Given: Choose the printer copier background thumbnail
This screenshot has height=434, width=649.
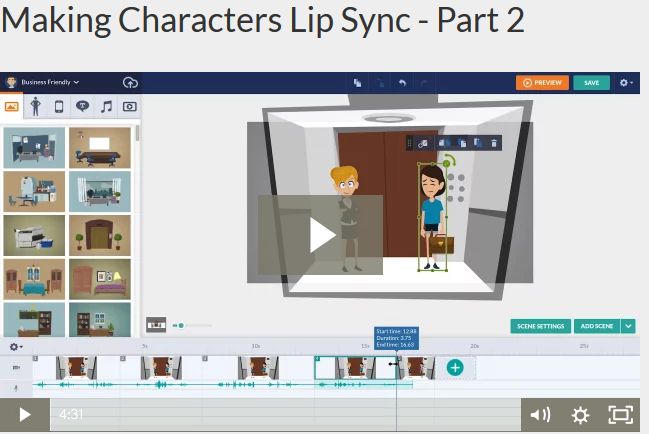Looking at the screenshot, I should click(34, 235).
